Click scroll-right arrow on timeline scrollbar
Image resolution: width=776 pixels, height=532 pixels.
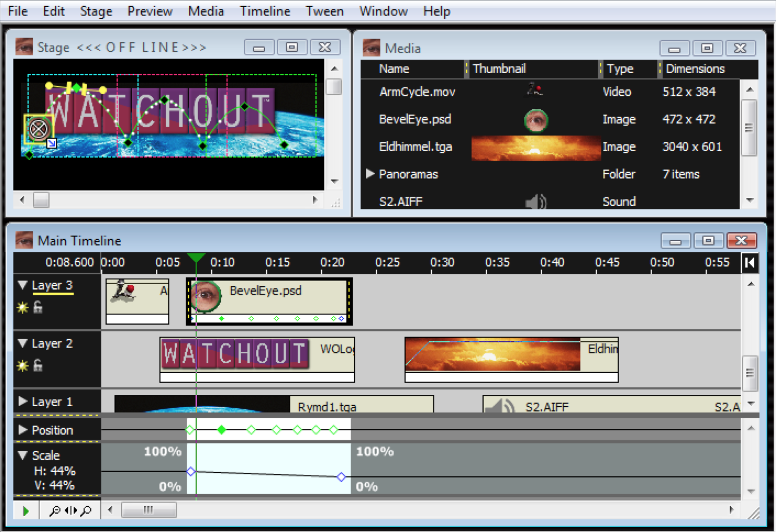731,510
